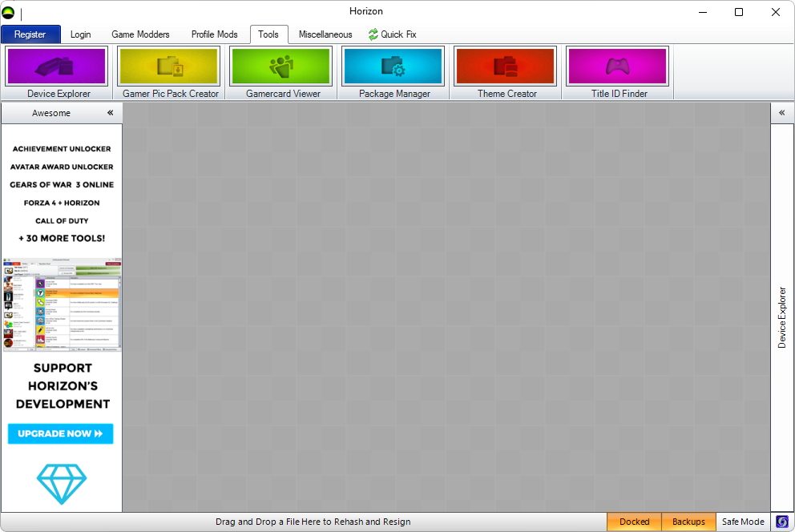Viewport: 795px width, 532px height.
Task: Toggle the Backups option
Action: point(688,522)
